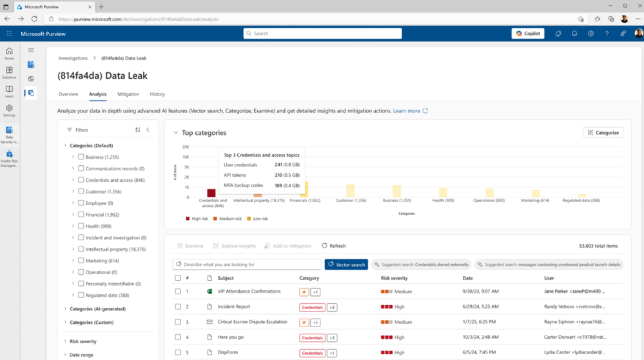Select the Analysis tab

[98, 94]
